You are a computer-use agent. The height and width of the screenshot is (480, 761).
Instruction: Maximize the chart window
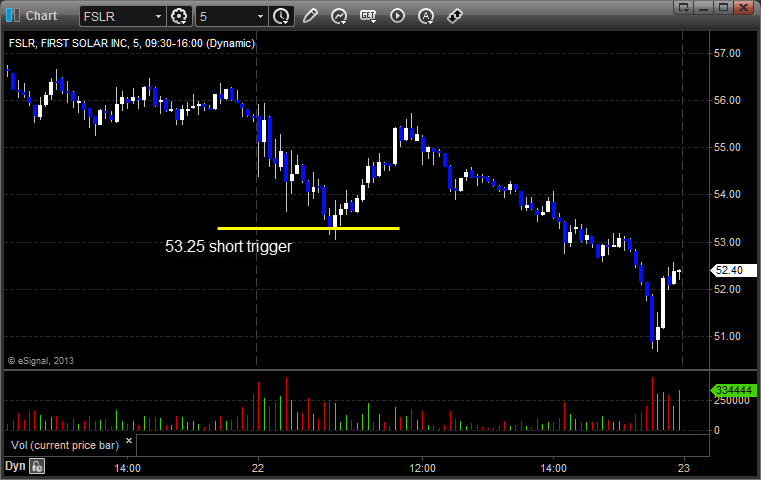tap(724, 7)
